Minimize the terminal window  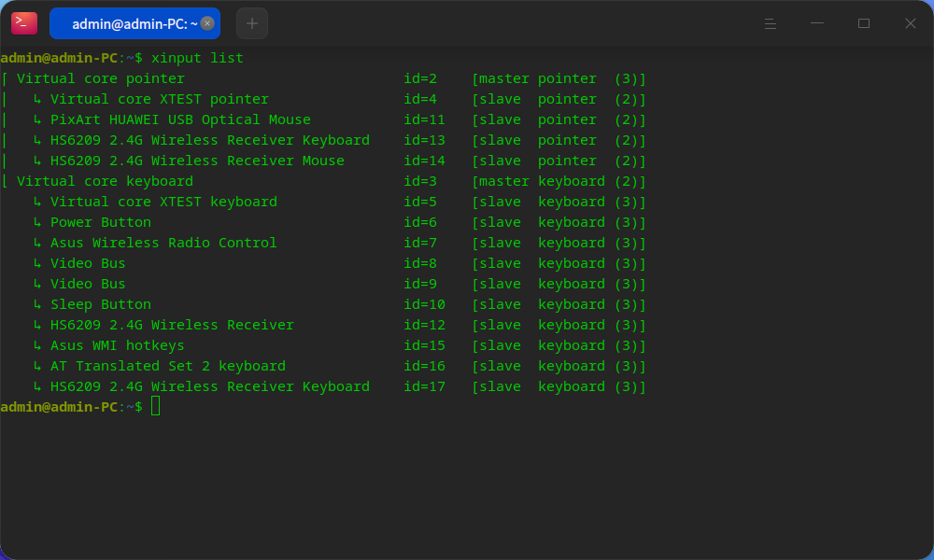817,23
